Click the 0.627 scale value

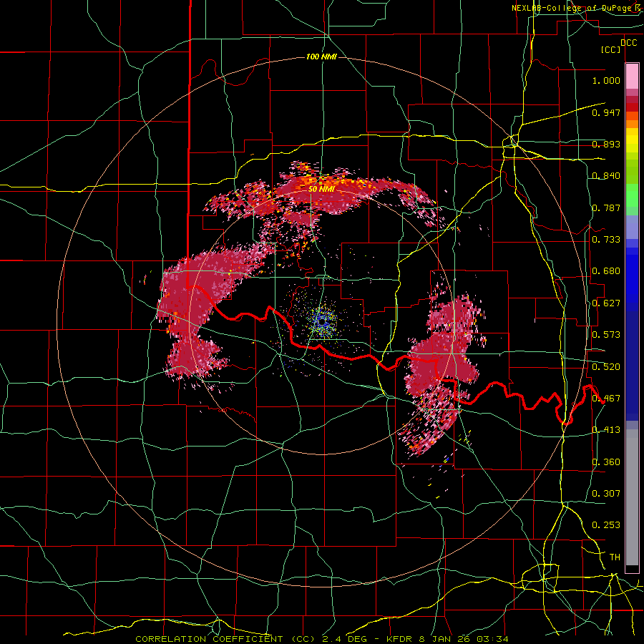[x=606, y=303]
